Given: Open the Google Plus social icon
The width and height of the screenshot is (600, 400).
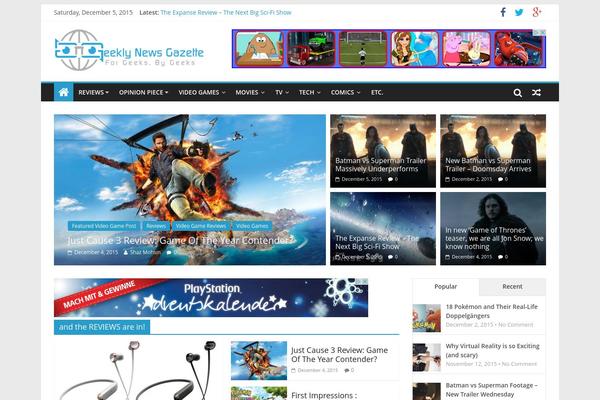Looking at the screenshot, I should click(x=536, y=12).
